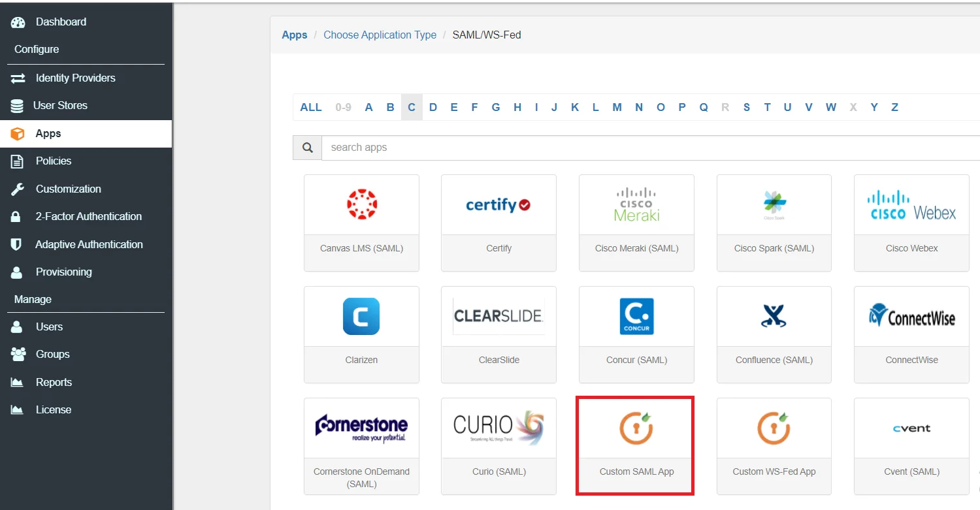The width and height of the screenshot is (980, 510).
Task: Click the Confluence logo
Action: (x=774, y=317)
